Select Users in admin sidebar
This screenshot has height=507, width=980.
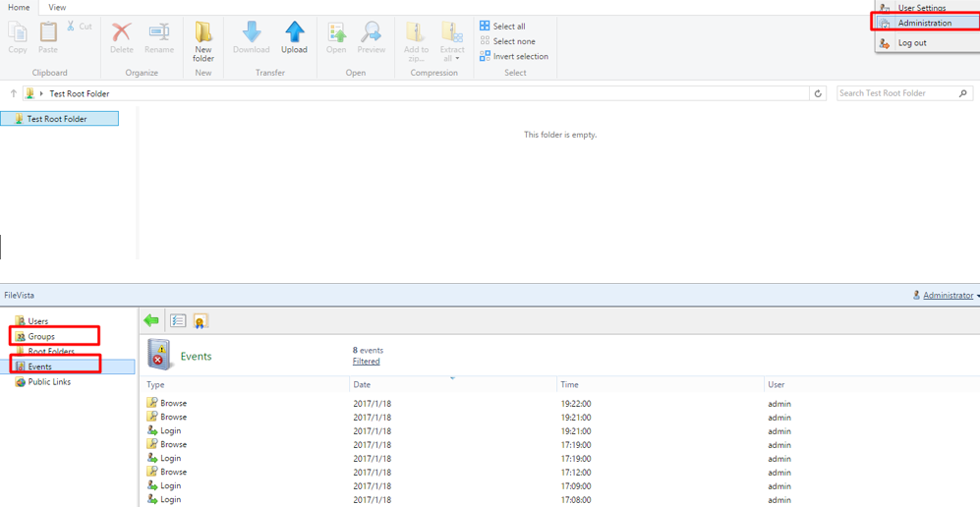point(37,321)
